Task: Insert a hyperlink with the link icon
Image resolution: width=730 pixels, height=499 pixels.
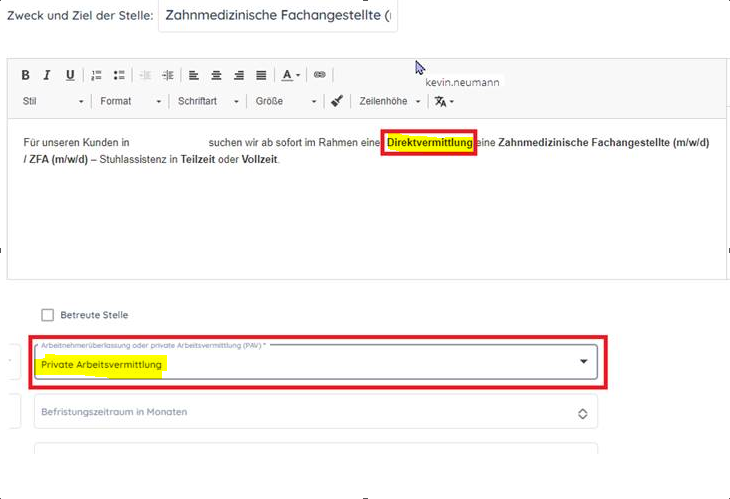Action: pos(320,75)
